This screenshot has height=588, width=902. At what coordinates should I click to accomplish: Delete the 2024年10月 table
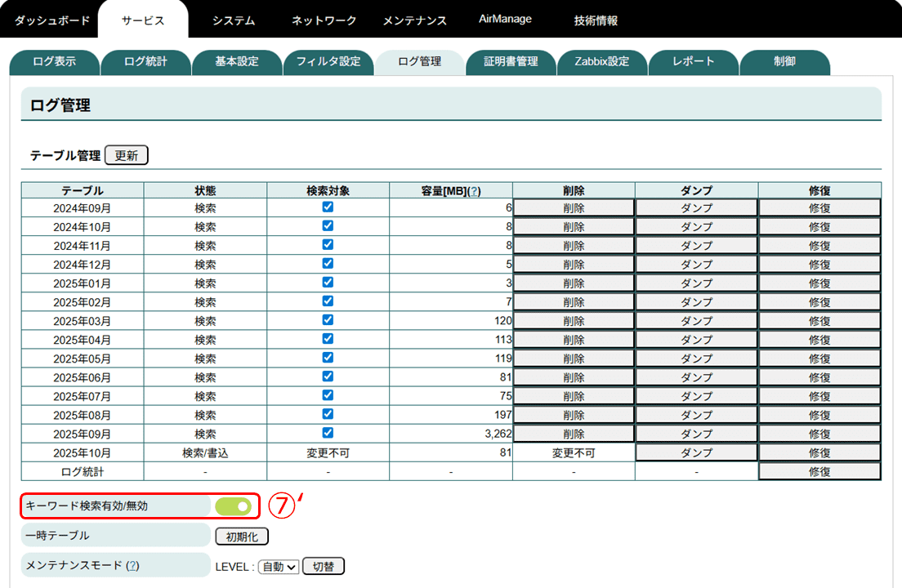click(x=574, y=226)
